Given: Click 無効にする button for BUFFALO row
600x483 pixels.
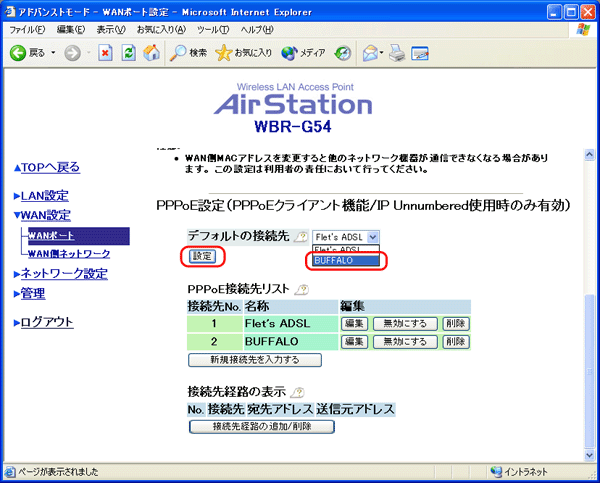Looking at the screenshot, I should 405,342.
